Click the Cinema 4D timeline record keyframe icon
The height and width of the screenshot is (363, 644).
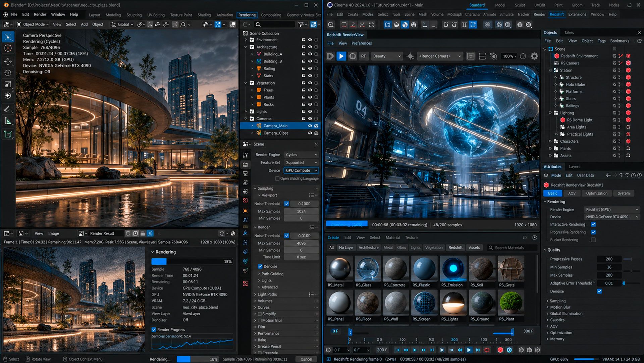[x=487, y=350]
